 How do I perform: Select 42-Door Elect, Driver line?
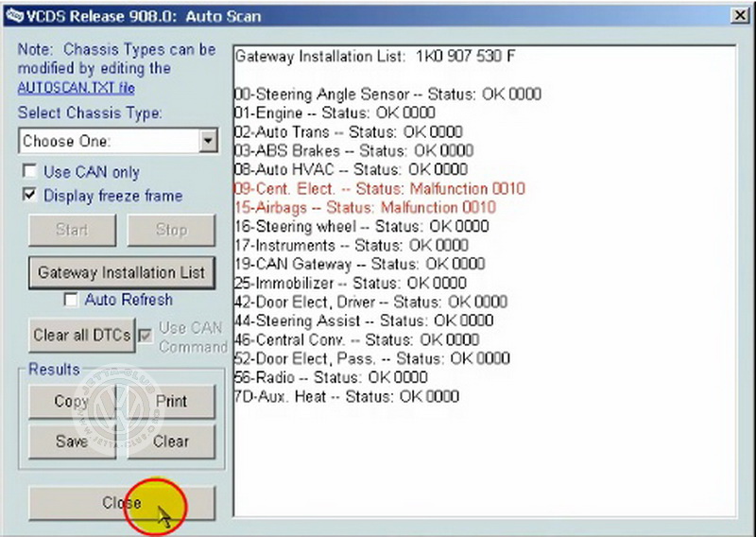370,302
